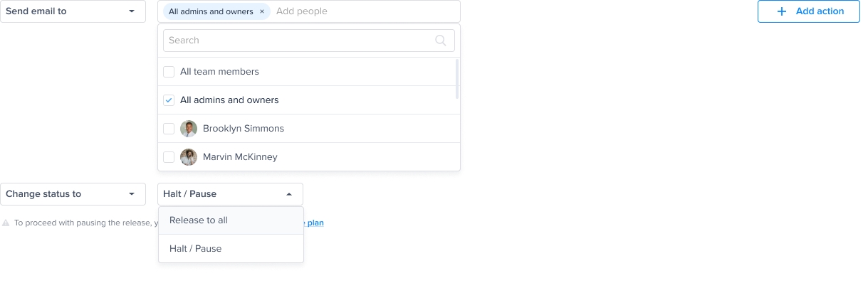Expand the Change status to dropdown

pos(73,194)
